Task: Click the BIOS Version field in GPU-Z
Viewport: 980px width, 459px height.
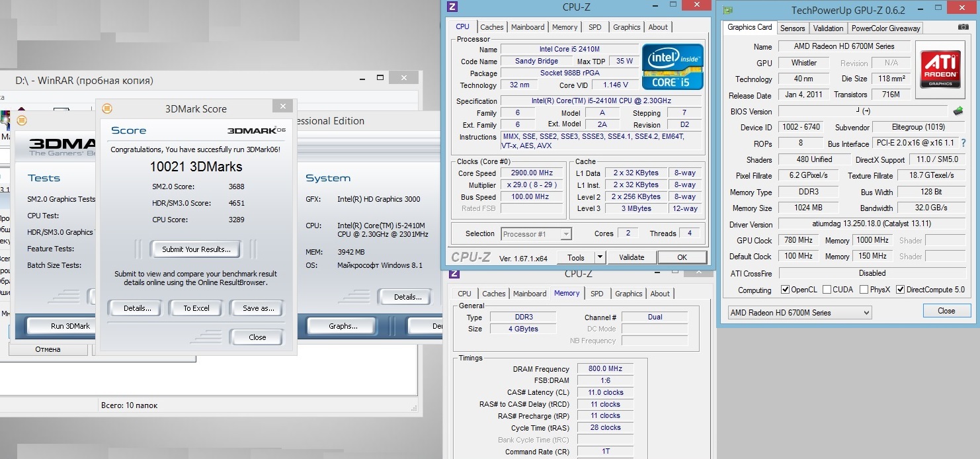Action: [x=862, y=111]
